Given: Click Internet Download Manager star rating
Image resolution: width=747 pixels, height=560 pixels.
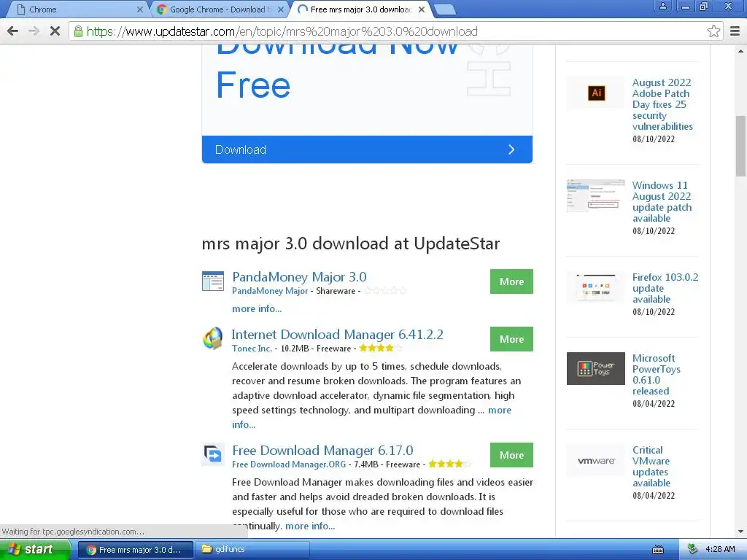Looking at the screenshot, I should click(381, 348).
